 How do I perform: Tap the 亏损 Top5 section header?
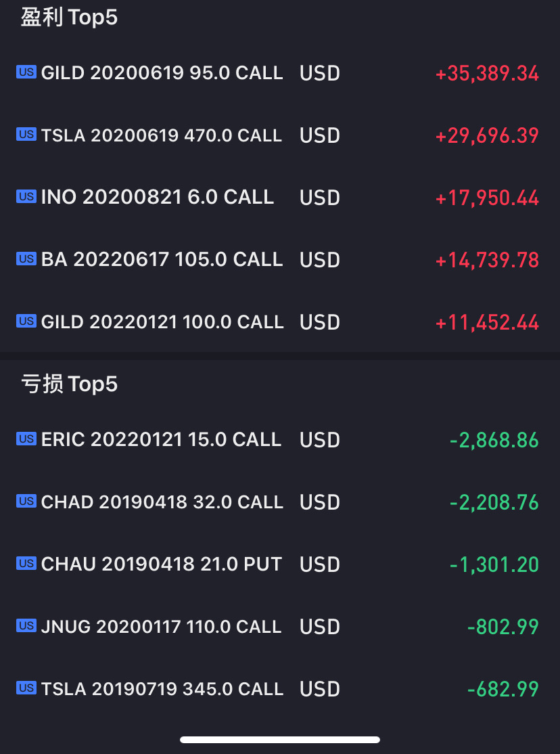[69, 384]
